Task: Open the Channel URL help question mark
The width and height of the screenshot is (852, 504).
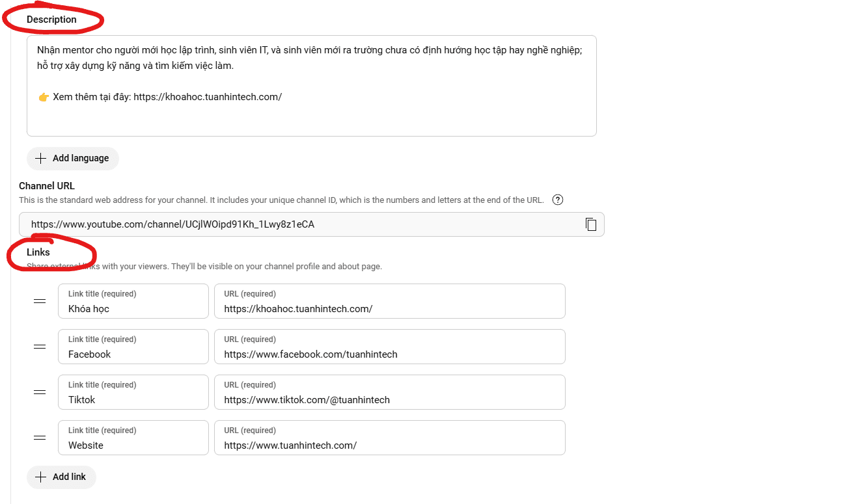Action: 557,200
